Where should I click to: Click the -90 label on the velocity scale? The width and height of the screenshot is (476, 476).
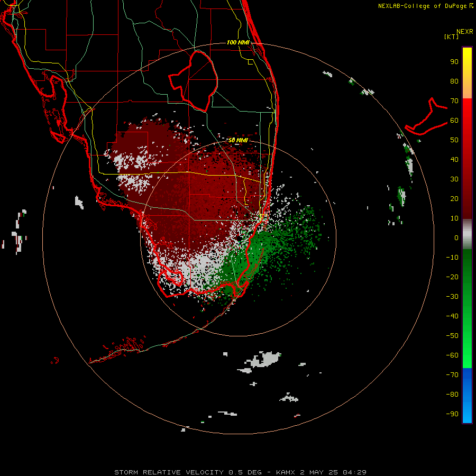click(x=452, y=414)
